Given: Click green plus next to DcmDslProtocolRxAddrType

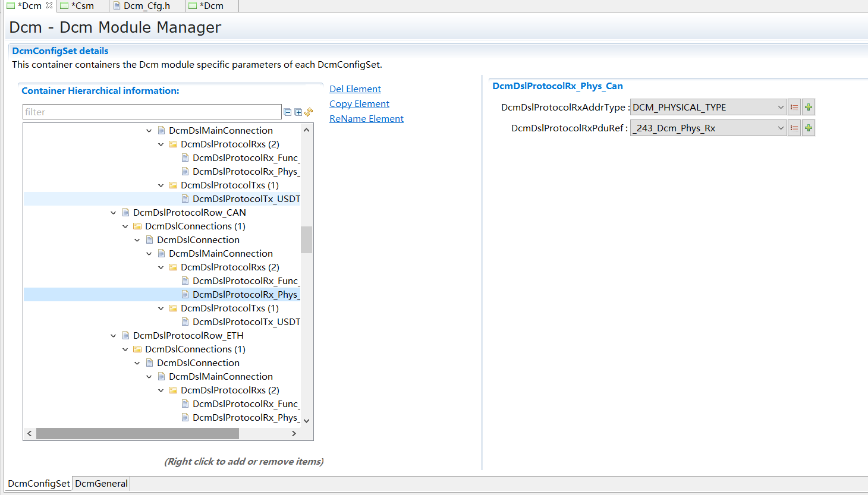Looking at the screenshot, I should pos(808,107).
